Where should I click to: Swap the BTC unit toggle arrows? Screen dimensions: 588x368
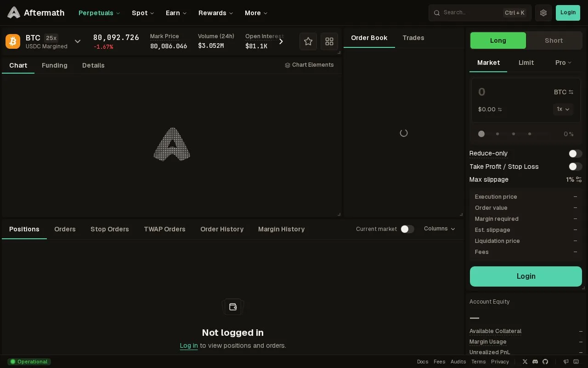[x=571, y=92]
